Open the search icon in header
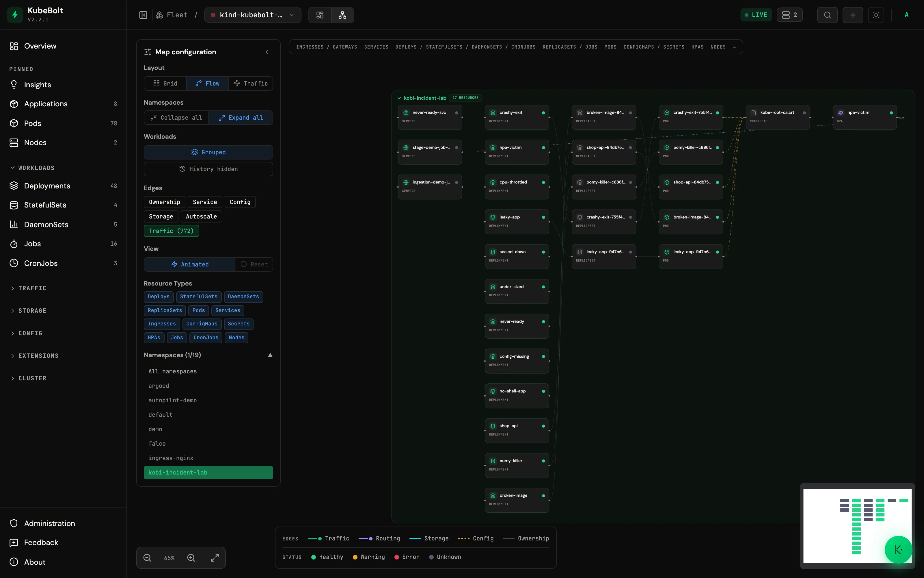Image resolution: width=924 pixels, height=578 pixels. tap(827, 15)
